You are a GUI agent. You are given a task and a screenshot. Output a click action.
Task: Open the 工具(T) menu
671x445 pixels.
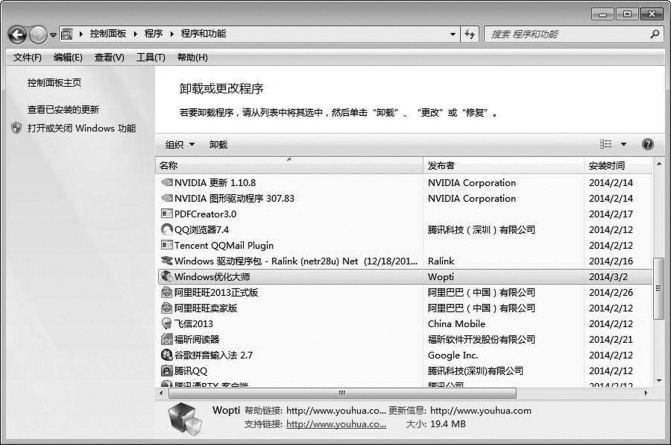pyautogui.click(x=151, y=57)
